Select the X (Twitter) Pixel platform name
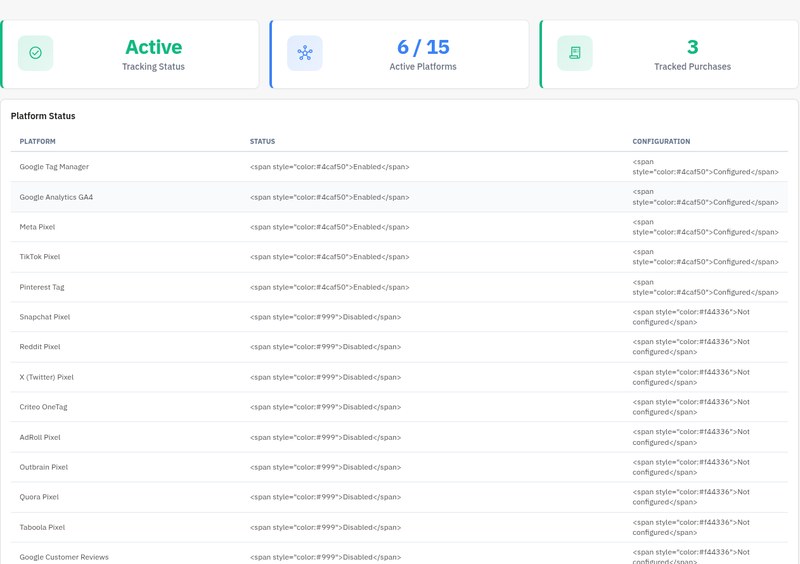Viewport: 800px width, 564px height. (x=46, y=377)
